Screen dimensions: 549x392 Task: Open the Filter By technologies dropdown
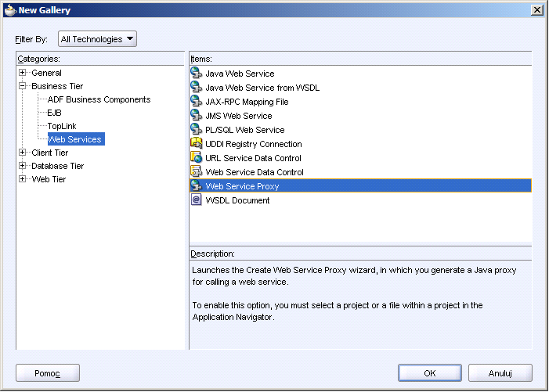pyautogui.click(x=97, y=39)
